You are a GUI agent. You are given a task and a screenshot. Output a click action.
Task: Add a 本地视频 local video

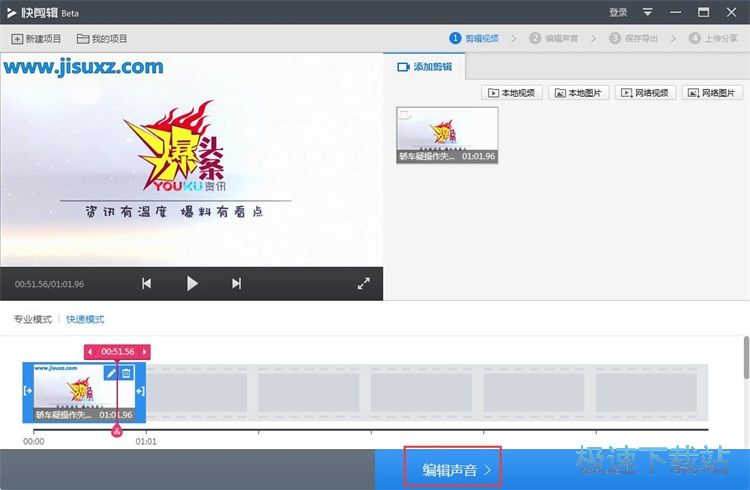[x=511, y=93]
